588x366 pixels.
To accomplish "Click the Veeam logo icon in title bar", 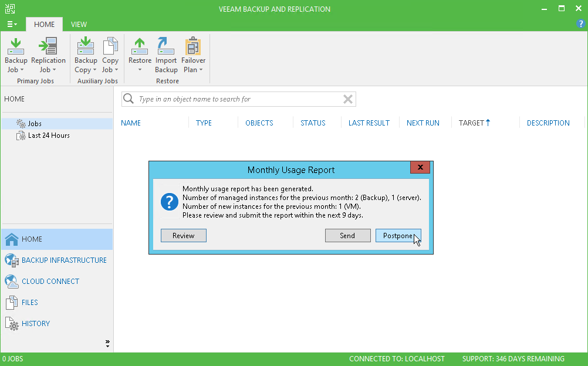I will click(10, 9).
